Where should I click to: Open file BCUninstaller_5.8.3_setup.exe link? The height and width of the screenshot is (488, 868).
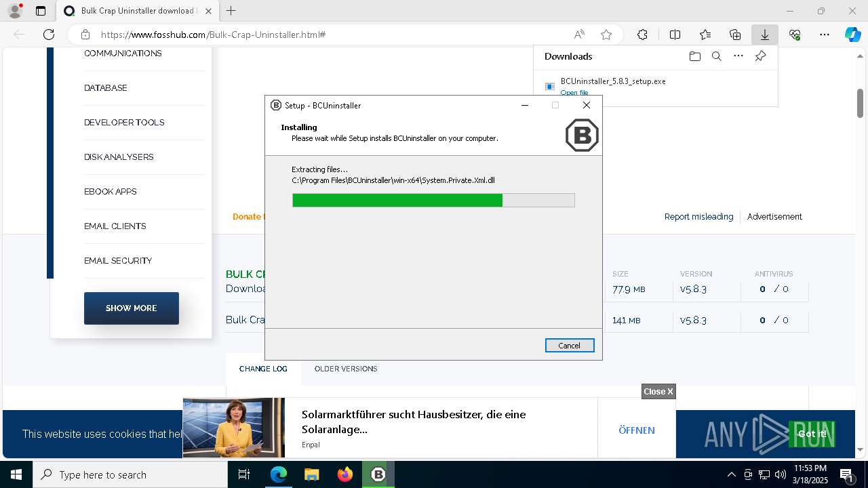[x=574, y=92]
